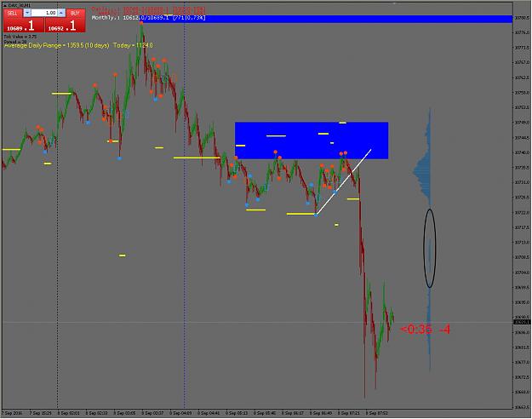Click the '8 Sep 04:09' time axis label

[x=180, y=413]
